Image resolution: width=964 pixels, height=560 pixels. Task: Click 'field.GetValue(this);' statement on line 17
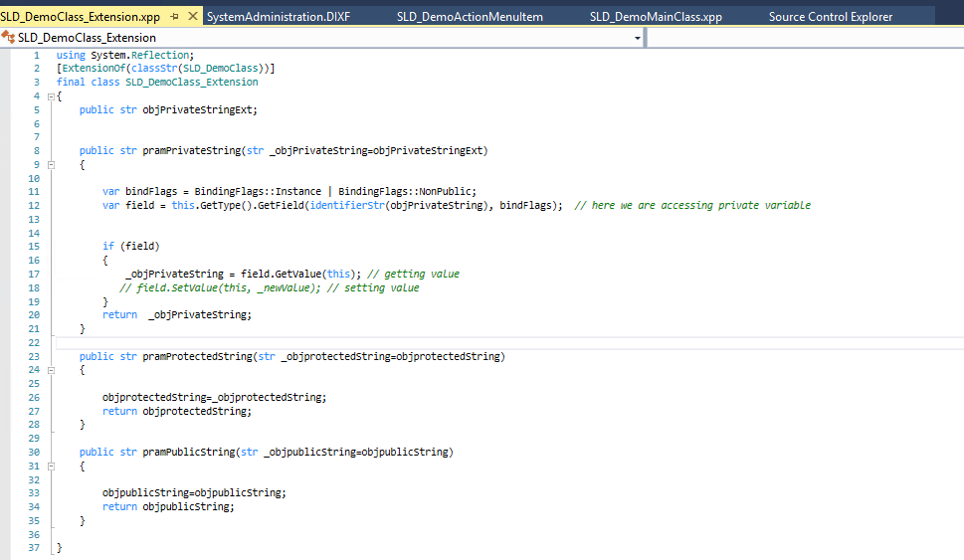[301, 274]
